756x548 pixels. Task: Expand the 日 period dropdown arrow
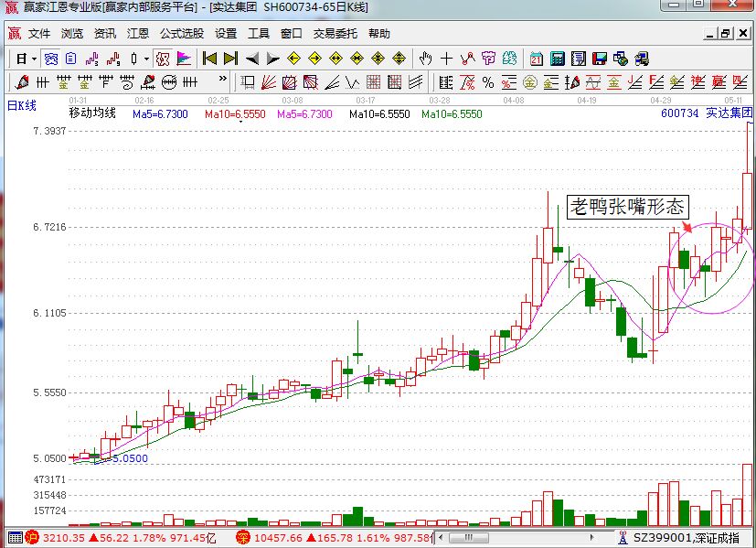(x=34, y=59)
